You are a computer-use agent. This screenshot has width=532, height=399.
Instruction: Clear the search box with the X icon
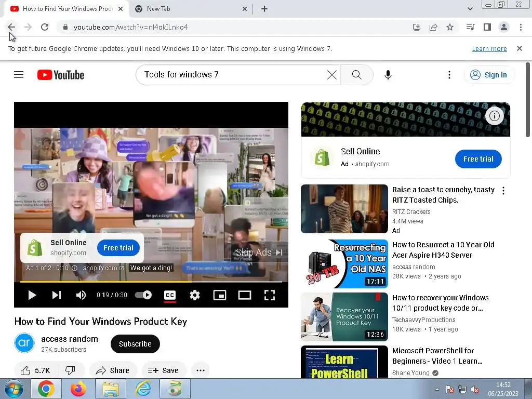[332, 75]
